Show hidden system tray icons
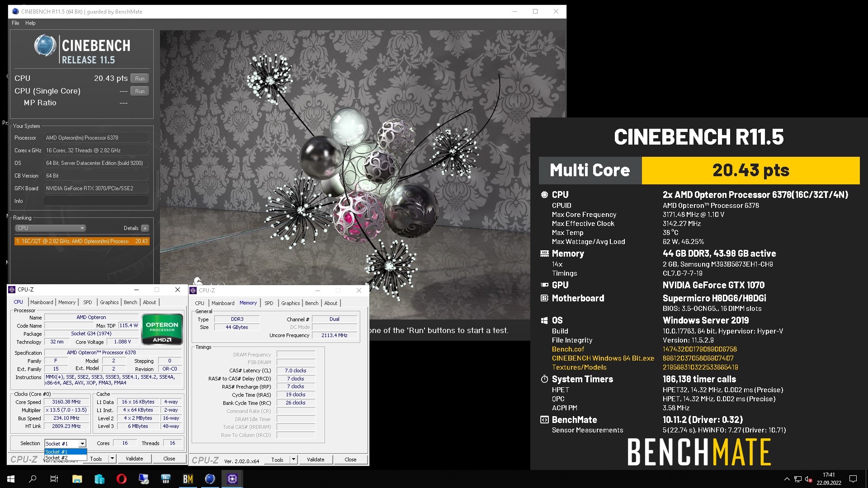The height and width of the screenshot is (488, 868). 787,479
